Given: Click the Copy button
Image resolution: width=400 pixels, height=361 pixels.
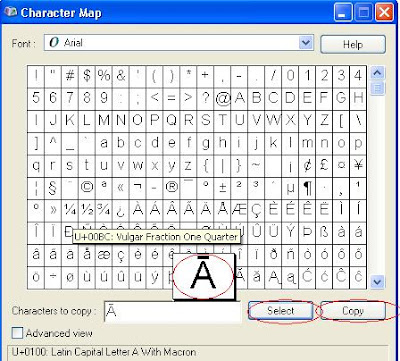Looking at the screenshot, I should [x=353, y=311].
